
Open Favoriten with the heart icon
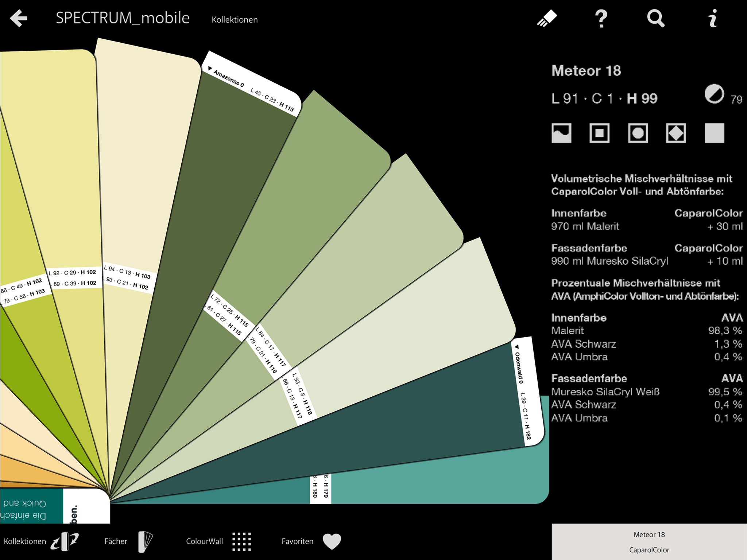(332, 541)
